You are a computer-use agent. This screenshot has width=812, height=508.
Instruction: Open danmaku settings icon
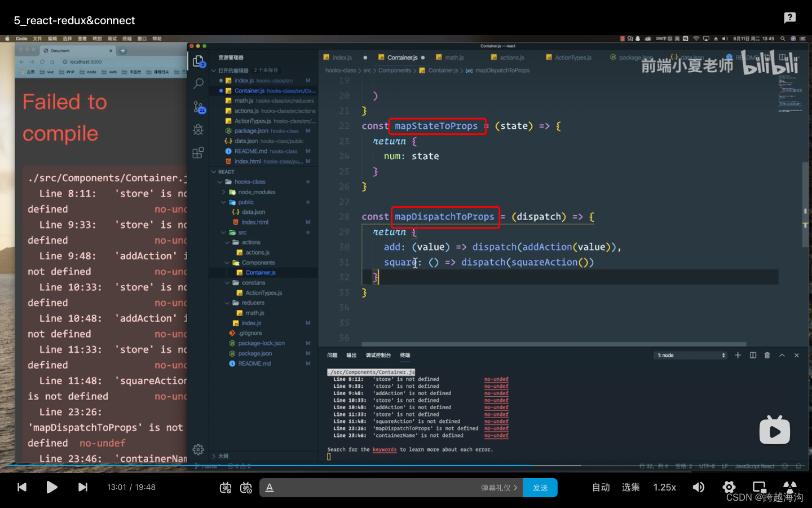point(246,488)
